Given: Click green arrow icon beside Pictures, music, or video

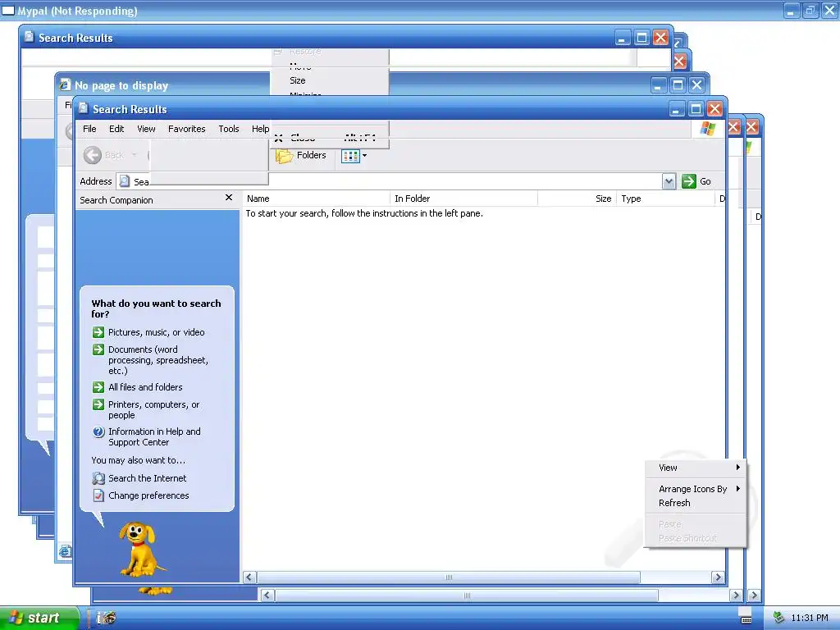Looking at the screenshot, I should coord(98,332).
